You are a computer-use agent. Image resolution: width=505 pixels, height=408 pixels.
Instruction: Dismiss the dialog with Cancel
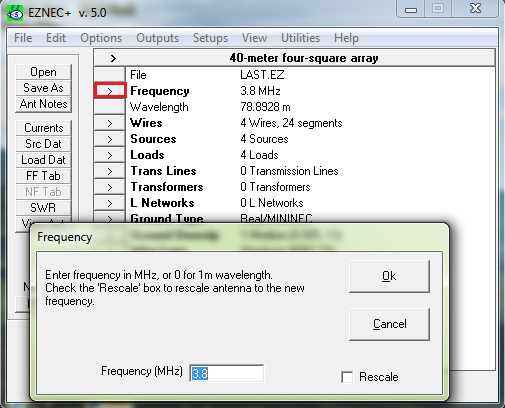pos(389,324)
